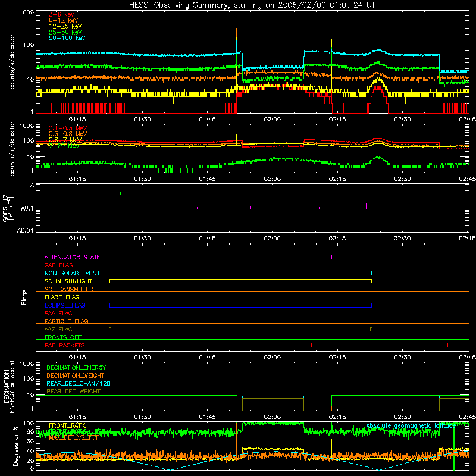This screenshot has height=476, width=476.
Task: Click the green 7-20 MeV legend label
Action: click(64, 145)
